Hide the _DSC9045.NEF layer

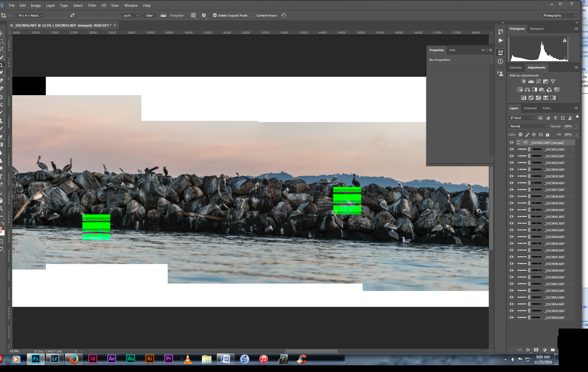click(x=511, y=244)
